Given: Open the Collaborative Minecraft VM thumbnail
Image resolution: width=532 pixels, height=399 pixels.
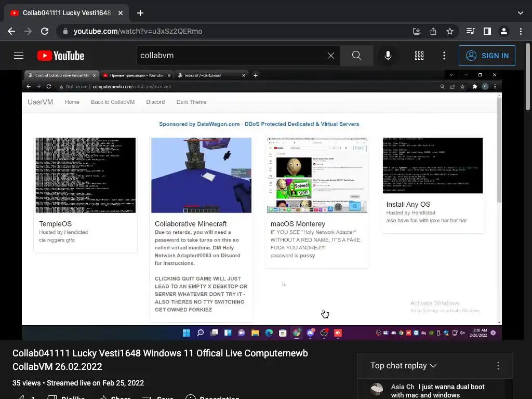Looking at the screenshot, I should point(201,175).
